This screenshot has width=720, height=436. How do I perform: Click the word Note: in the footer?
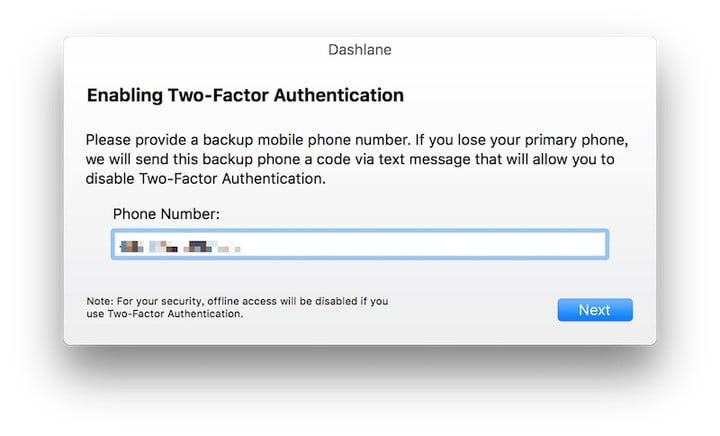pos(98,300)
